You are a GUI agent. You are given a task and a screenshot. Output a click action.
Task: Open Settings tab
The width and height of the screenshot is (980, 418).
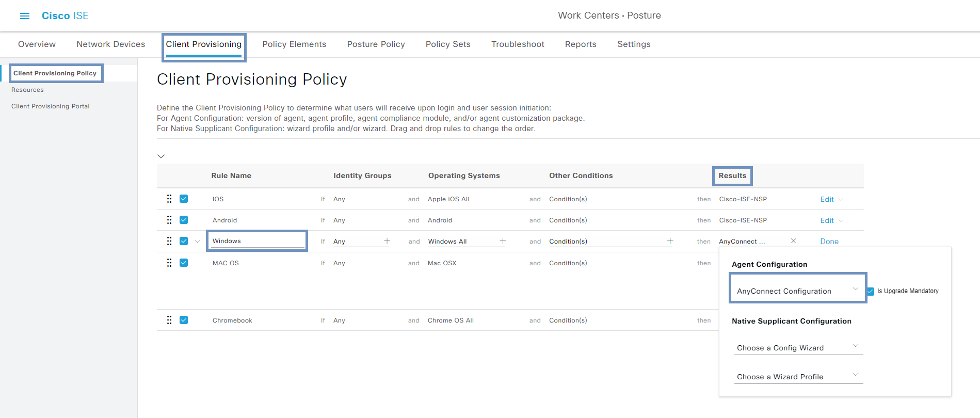(x=634, y=44)
